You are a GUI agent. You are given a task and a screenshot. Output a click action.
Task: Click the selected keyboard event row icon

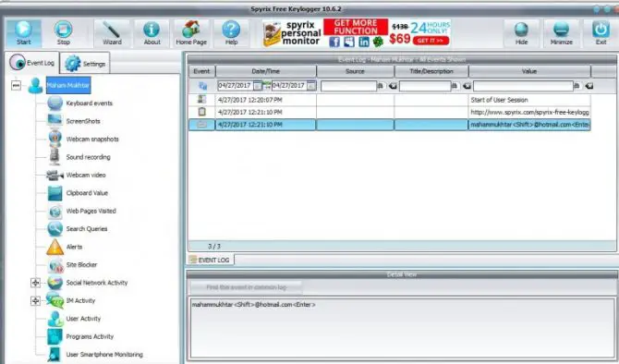tap(202, 125)
